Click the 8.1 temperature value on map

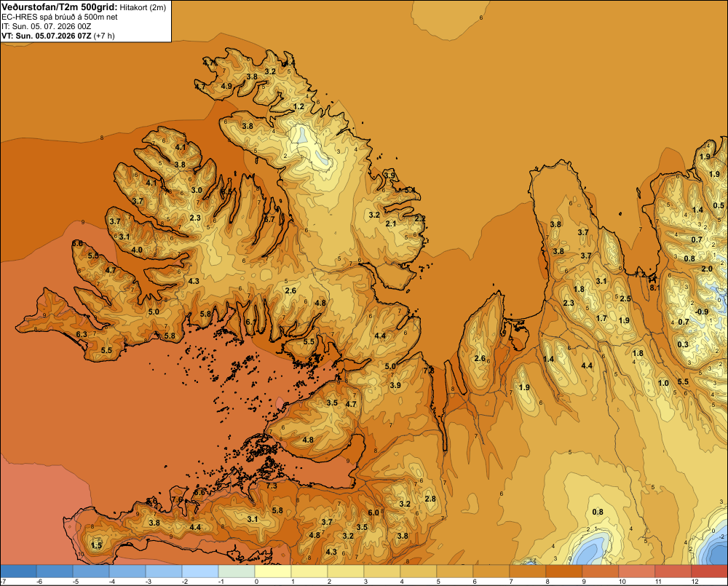tap(654, 288)
